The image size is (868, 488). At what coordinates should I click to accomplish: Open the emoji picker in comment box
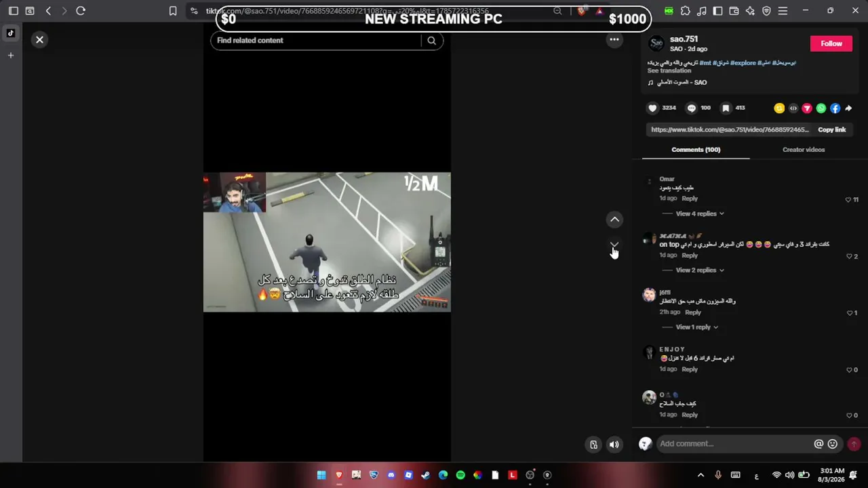click(833, 444)
